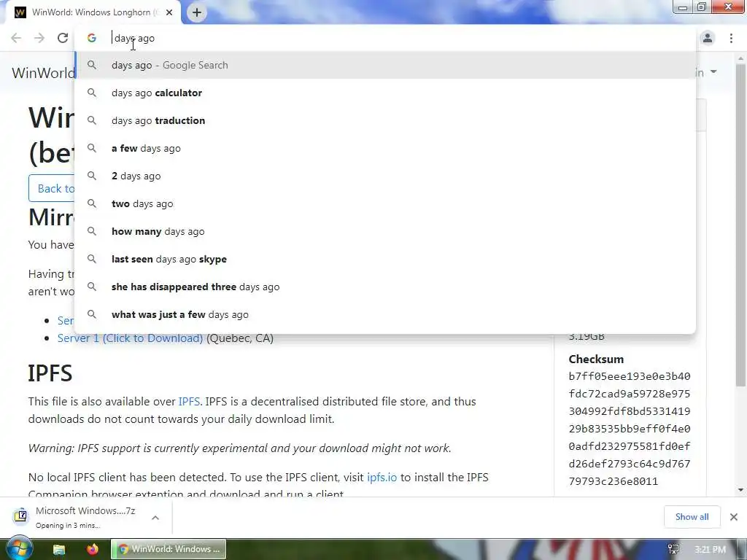Click the Checksum heading

click(596, 359)
